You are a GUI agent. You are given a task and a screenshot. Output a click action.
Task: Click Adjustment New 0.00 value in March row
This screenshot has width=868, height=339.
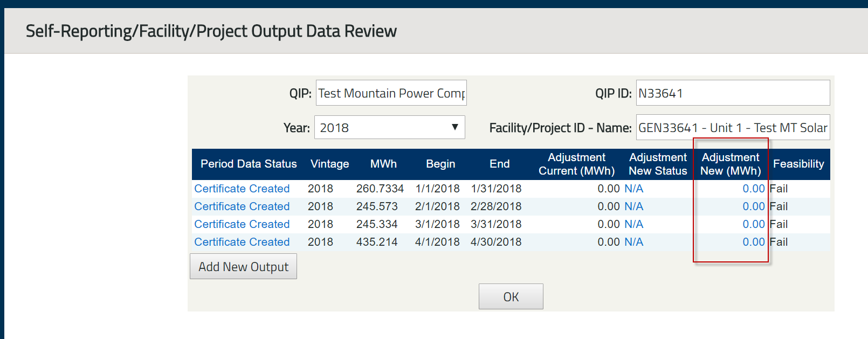coord(753,224)
